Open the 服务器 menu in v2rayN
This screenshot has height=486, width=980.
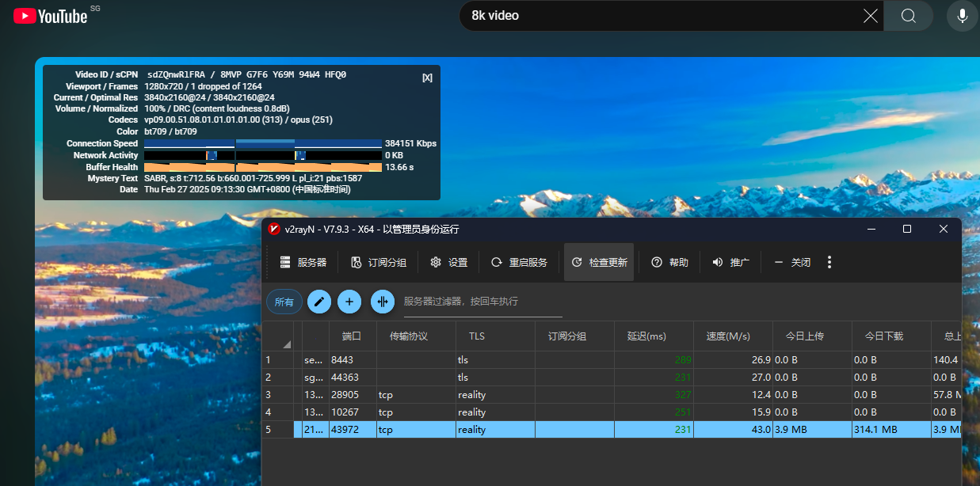pyautogui.click(x=303, y=262)
